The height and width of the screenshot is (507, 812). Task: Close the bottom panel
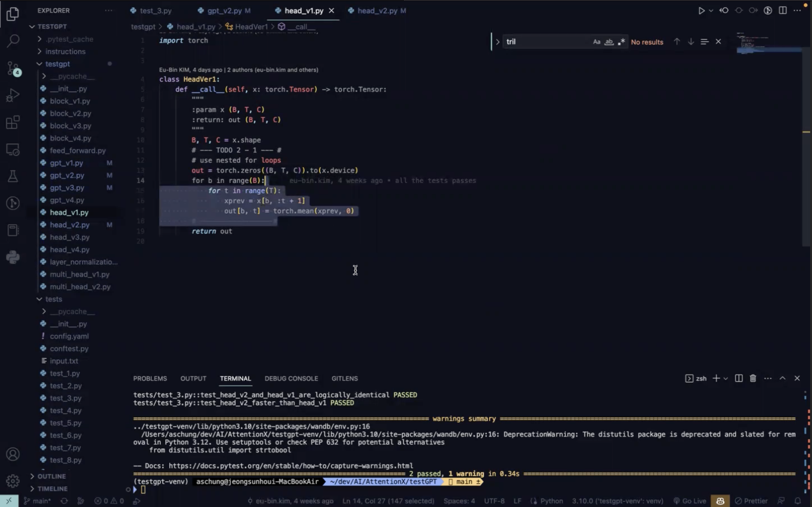point(797,379)
